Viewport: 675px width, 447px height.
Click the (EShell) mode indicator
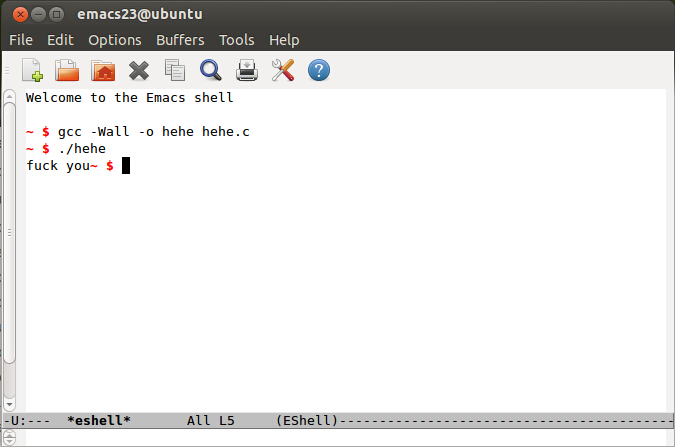pyautogui.click(x=307, y=420)
